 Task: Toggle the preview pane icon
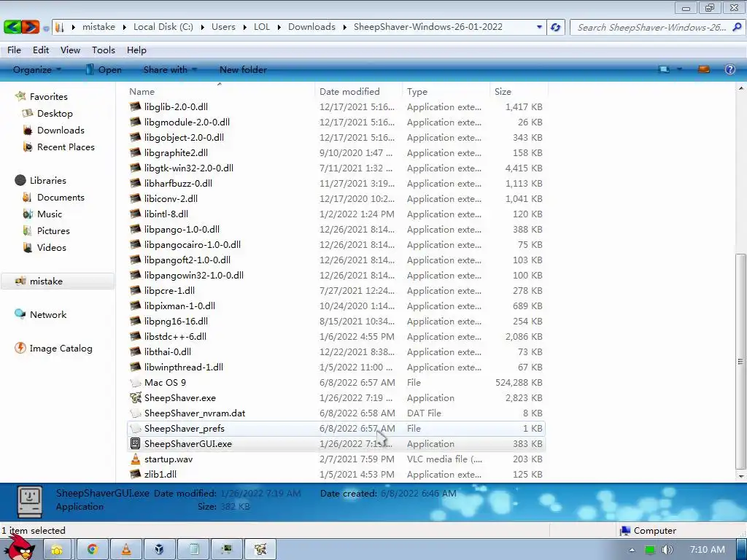[704, 69]
